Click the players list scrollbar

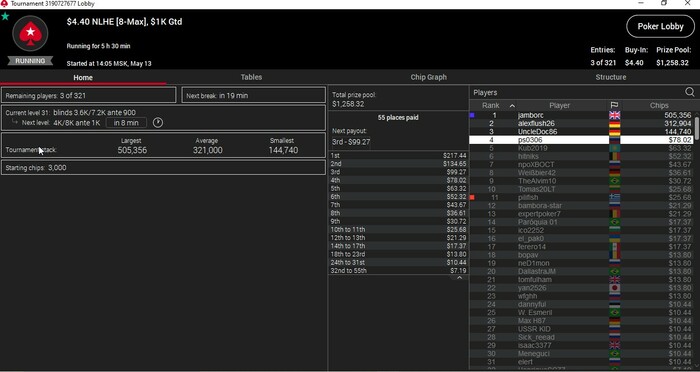(x=697, y=128)
